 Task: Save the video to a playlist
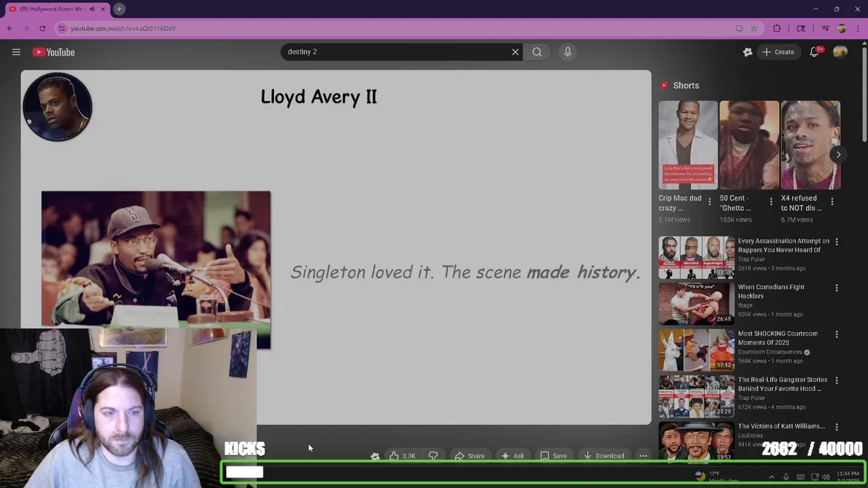click(x=553, y=456)
